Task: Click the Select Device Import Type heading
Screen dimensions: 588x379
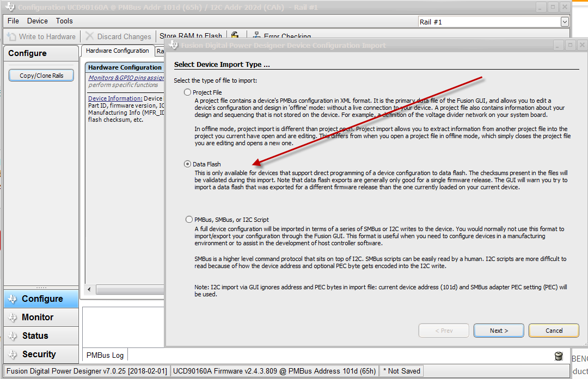Action: point(222,64)
